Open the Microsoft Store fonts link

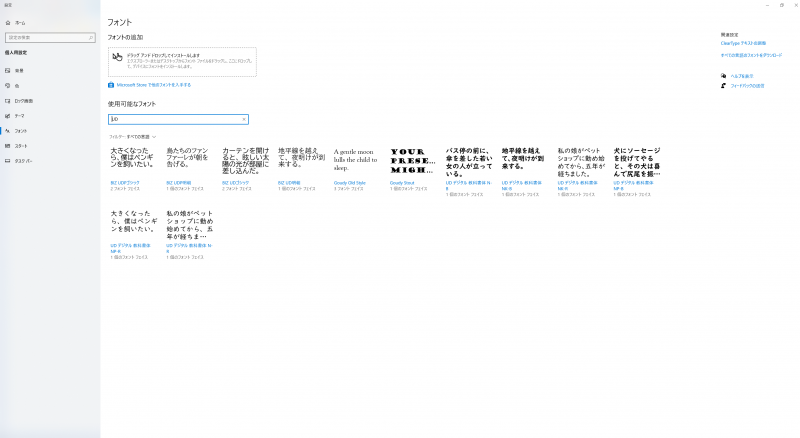[149, 85]
